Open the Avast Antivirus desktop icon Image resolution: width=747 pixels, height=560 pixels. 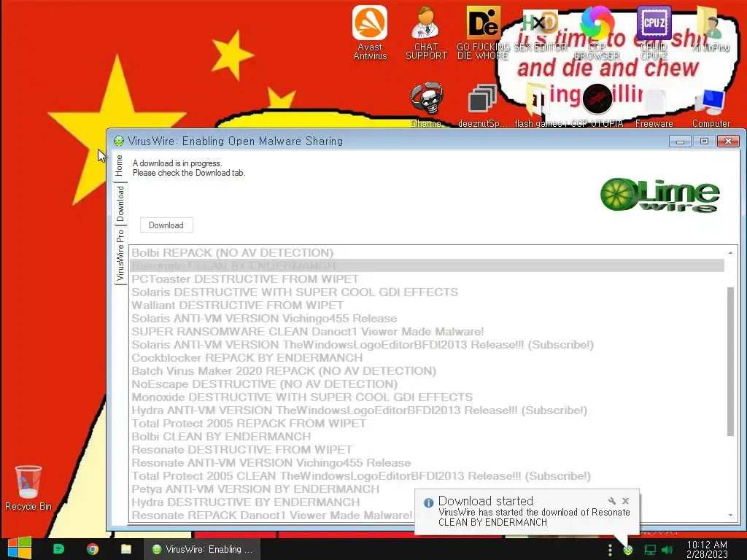(370, 31)
